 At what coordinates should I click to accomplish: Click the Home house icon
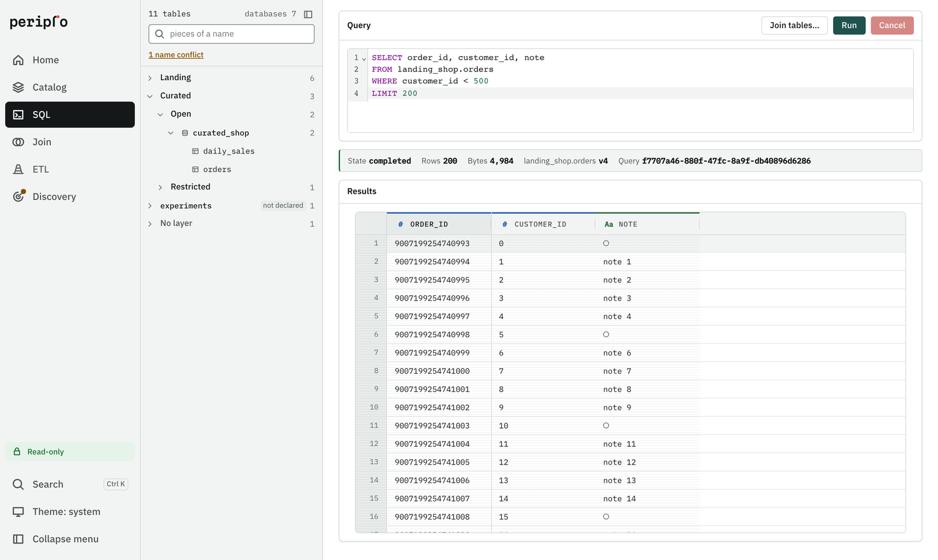click(x=18, y=60)
